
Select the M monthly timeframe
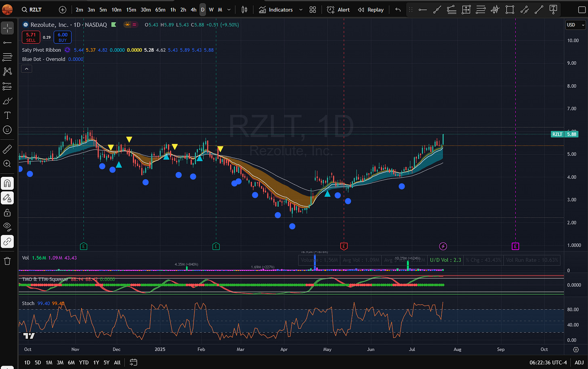point(220,10)
